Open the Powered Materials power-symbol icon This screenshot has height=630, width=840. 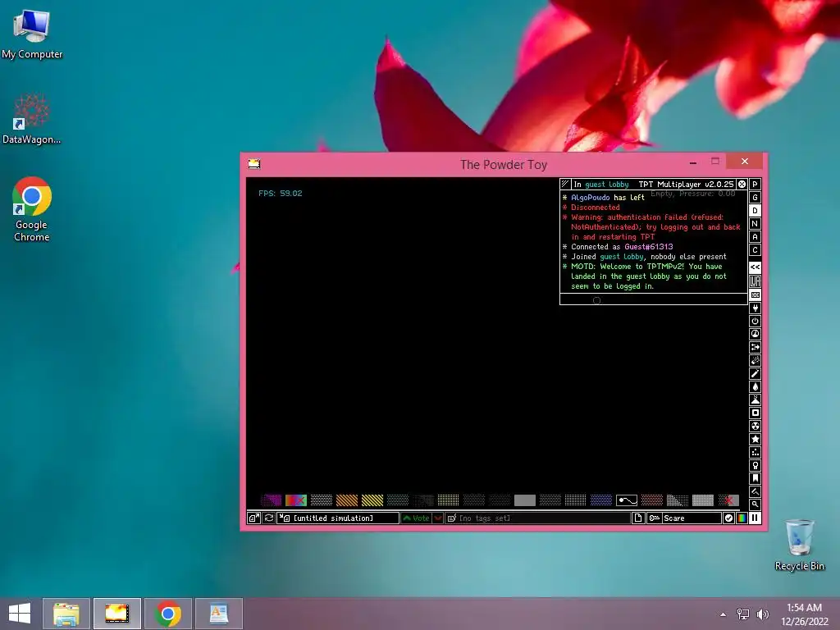(x=755, y=321)
